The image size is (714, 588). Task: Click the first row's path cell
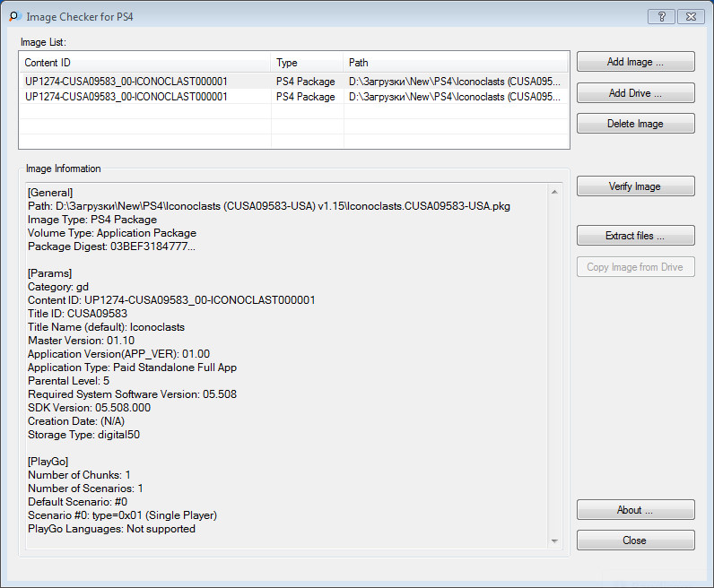pyautogui.click(x=455, y=82)
